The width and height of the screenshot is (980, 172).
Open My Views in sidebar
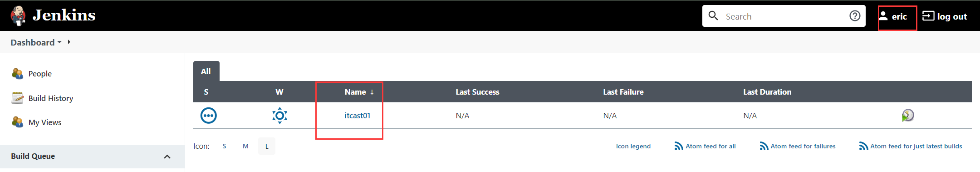point(45,122)
